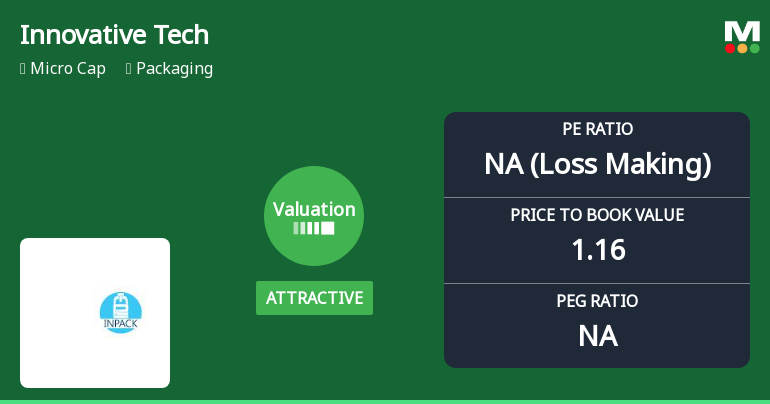Screen dimensions: 770x404
Task: Open the Innovative Tech company title
Action: tap(114, 34)
